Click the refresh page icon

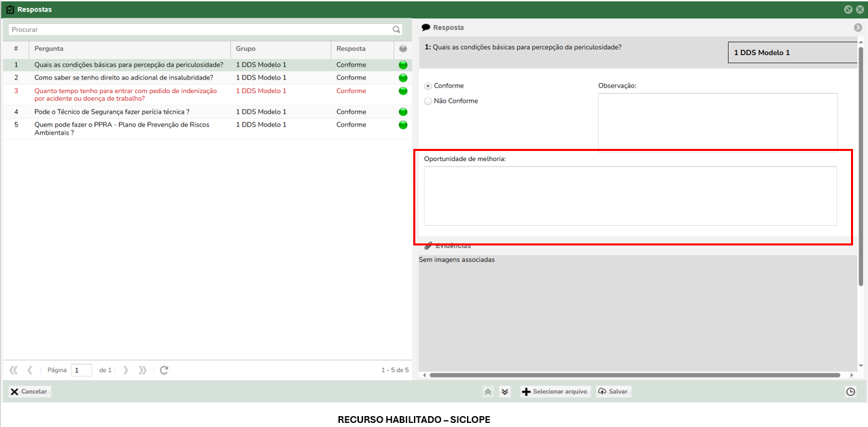click(x=164, y=371)
